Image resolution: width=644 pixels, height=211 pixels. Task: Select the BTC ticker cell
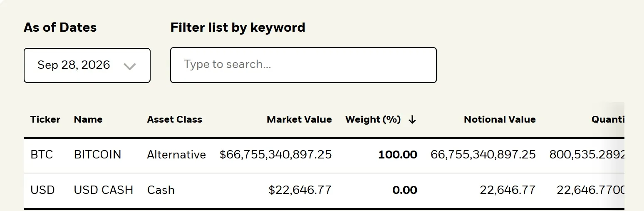coord(42,155)
